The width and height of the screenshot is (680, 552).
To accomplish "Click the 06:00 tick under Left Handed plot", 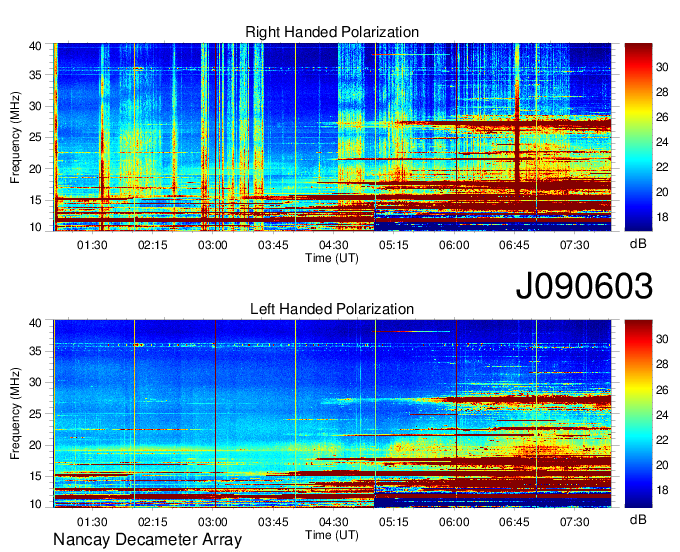I will coord(454,522).
